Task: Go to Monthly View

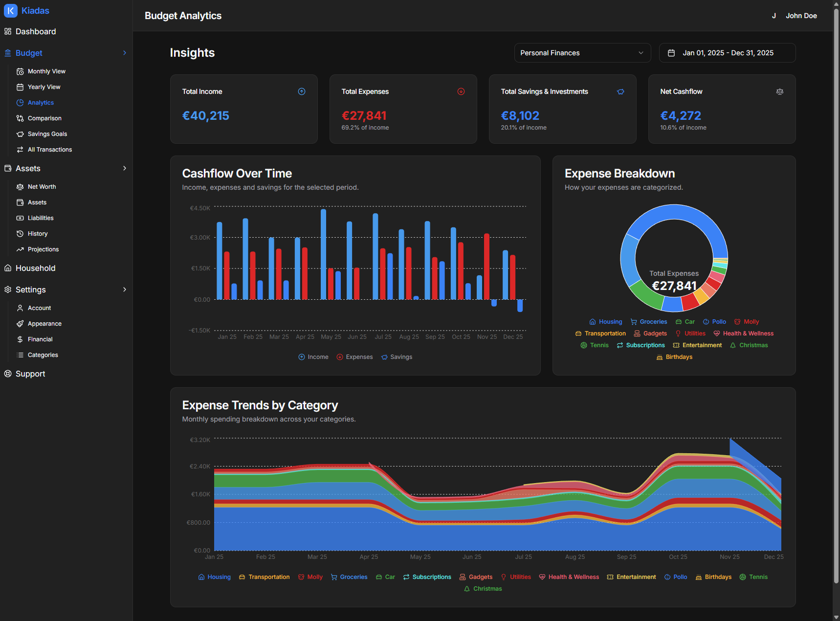Action: coord(46,71)
